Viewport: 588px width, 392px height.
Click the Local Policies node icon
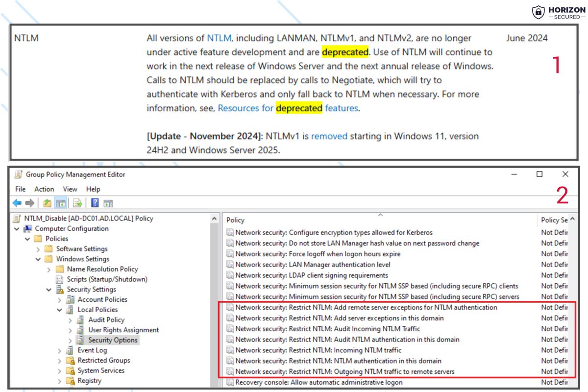click(x=70, y=310)
